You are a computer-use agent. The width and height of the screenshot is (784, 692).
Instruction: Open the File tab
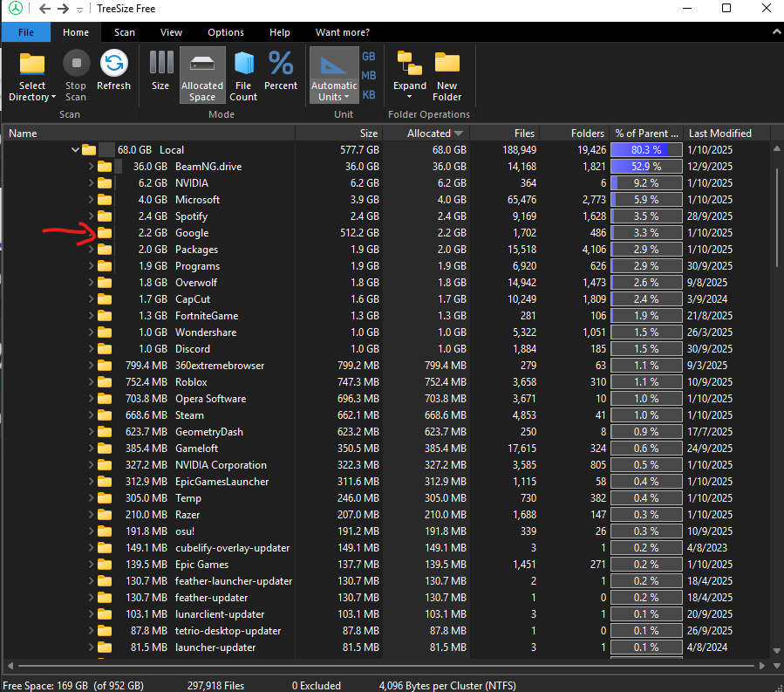26,32
